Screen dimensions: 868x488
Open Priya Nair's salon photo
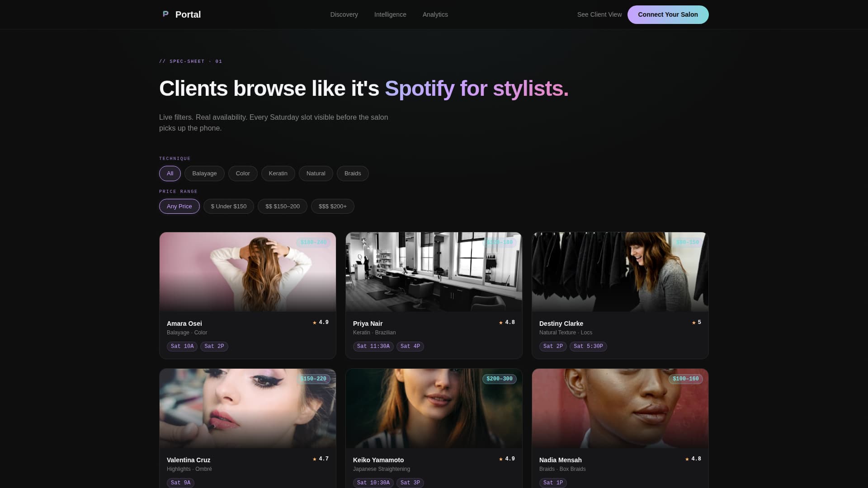[x=434, y=272]
